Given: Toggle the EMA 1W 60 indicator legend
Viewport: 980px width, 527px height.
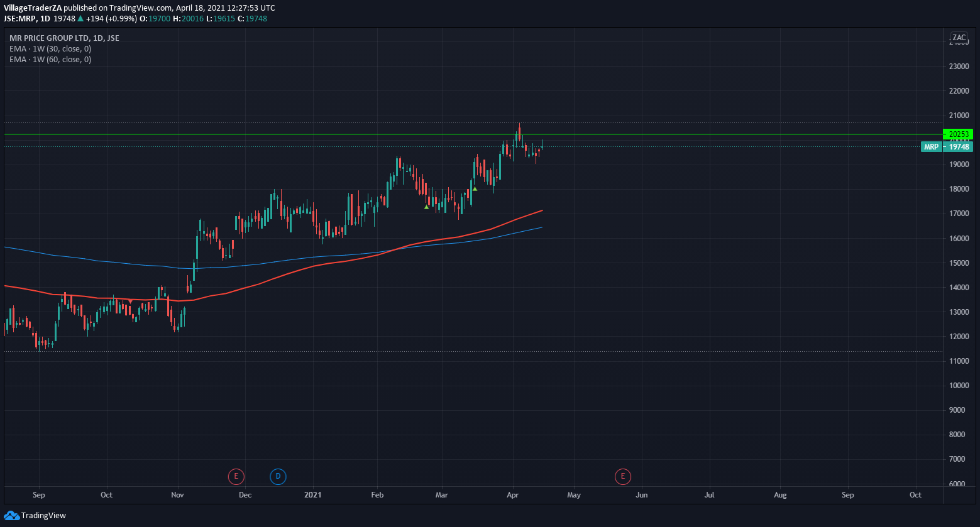Looking at the screenshot, I should (50, 60).
